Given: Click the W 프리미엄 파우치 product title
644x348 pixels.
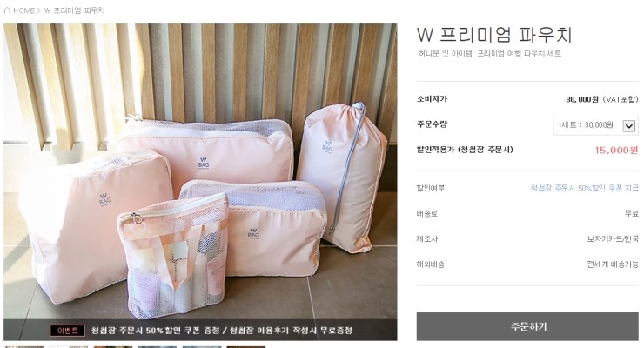Looking at the screenshot, I should pos(494,35).
